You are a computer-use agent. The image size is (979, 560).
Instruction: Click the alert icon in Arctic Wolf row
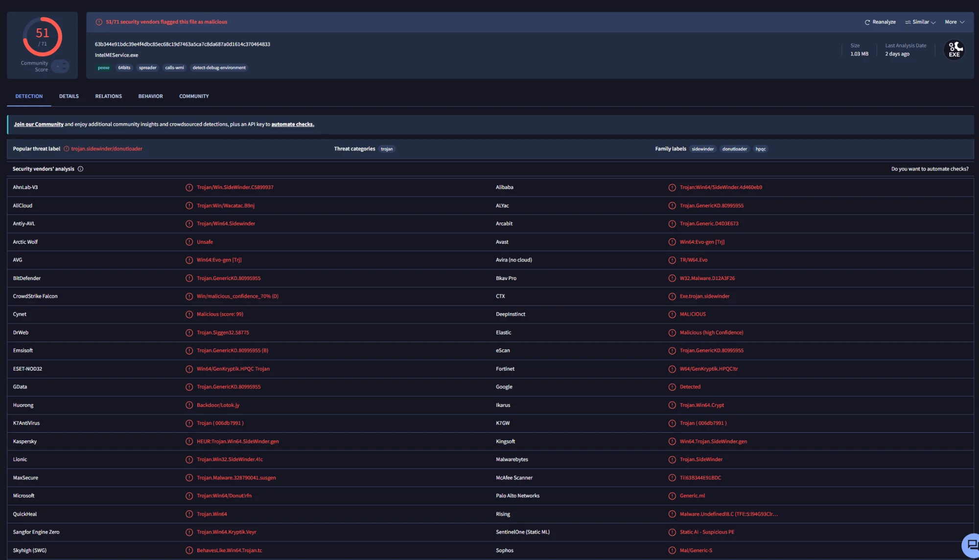click(189, 242)
